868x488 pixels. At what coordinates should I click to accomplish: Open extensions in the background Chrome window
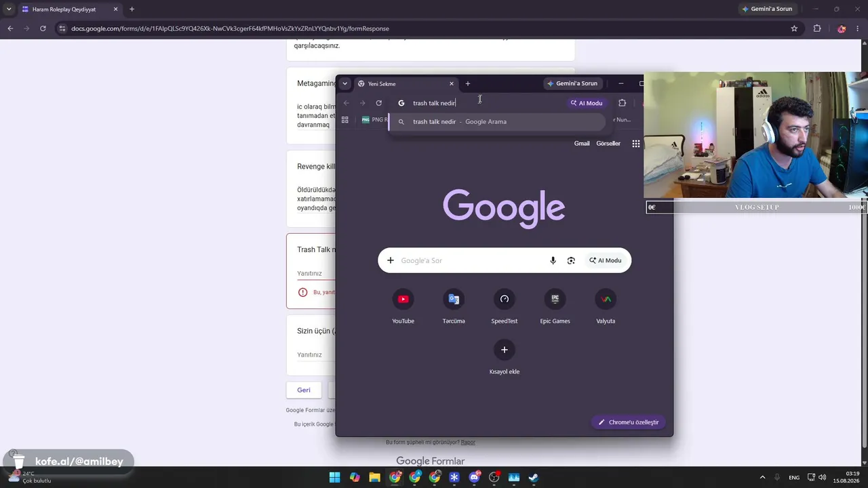817,28
